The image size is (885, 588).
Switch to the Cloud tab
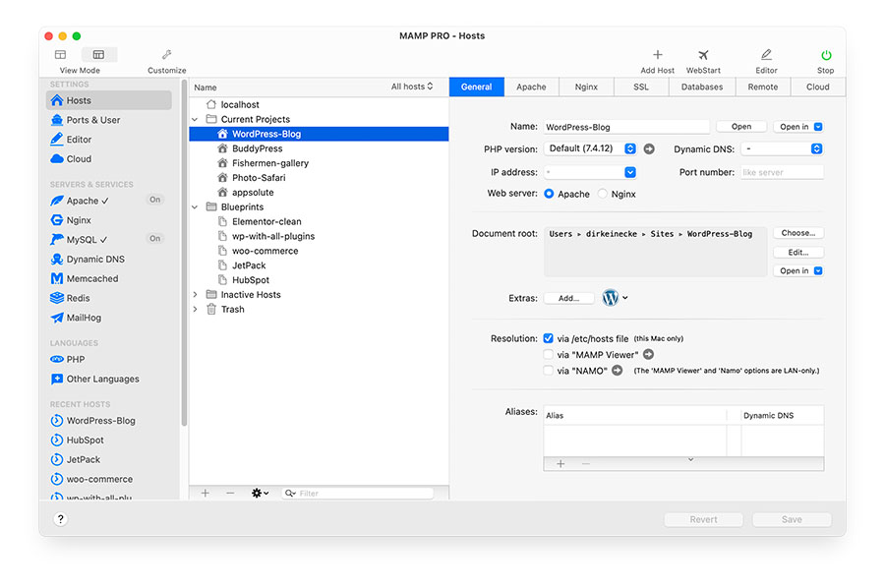click(x=818, y=87)
